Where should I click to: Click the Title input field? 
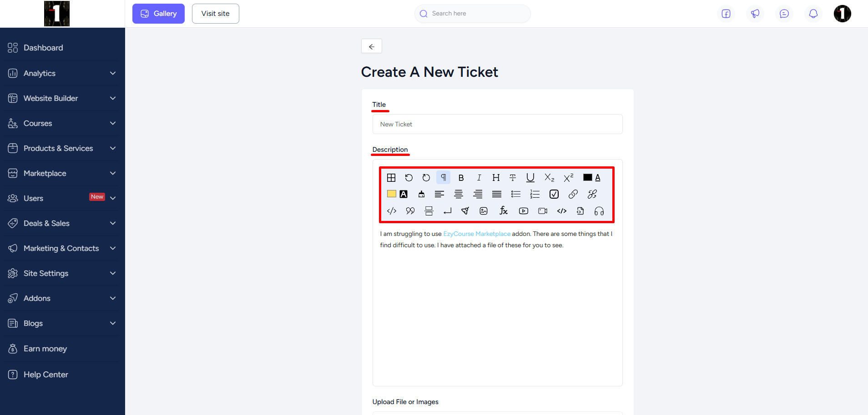click(x=497, y=124)
